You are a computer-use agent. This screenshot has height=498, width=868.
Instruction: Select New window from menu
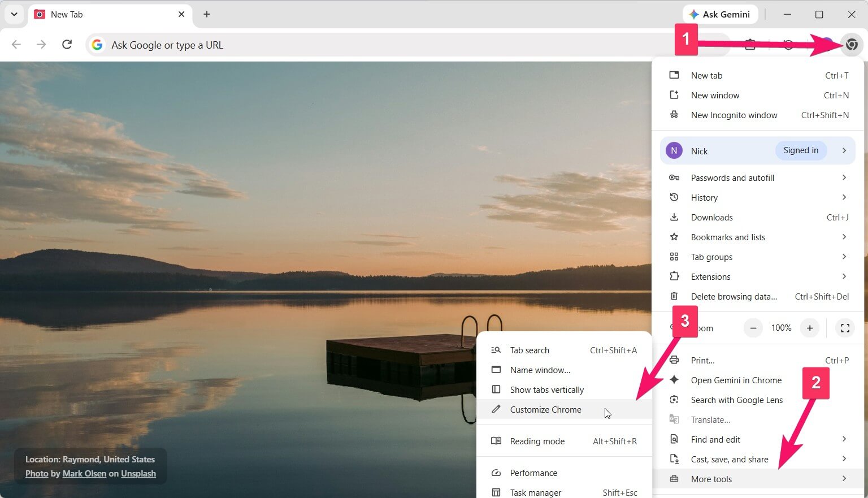point(758,96)
